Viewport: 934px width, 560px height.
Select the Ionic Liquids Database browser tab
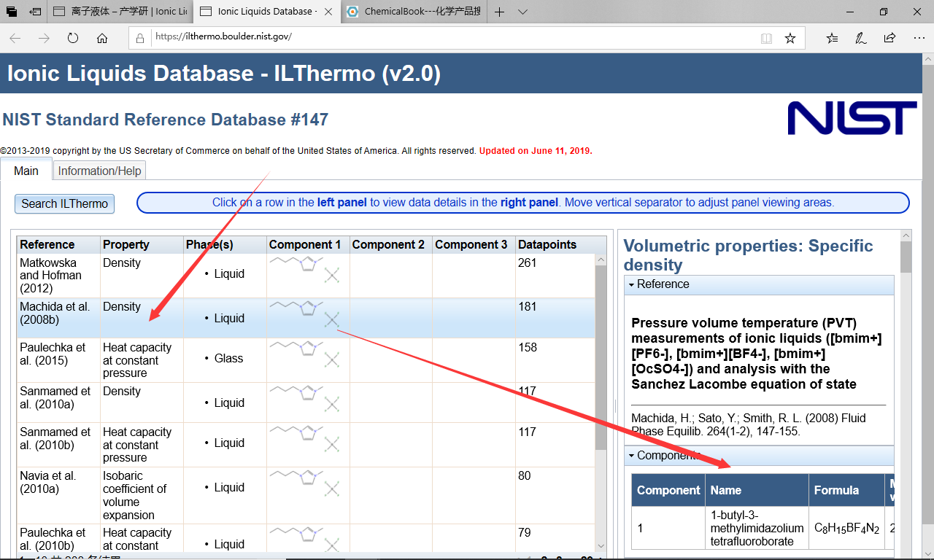[x=266, y=12]
